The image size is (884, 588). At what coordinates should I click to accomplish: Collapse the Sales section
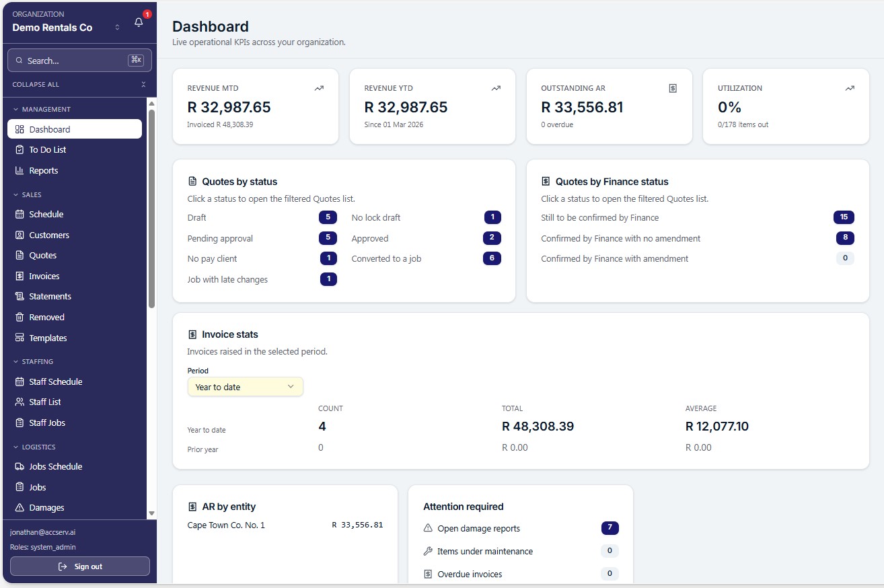pyautogui.click(x=28, y=194)
